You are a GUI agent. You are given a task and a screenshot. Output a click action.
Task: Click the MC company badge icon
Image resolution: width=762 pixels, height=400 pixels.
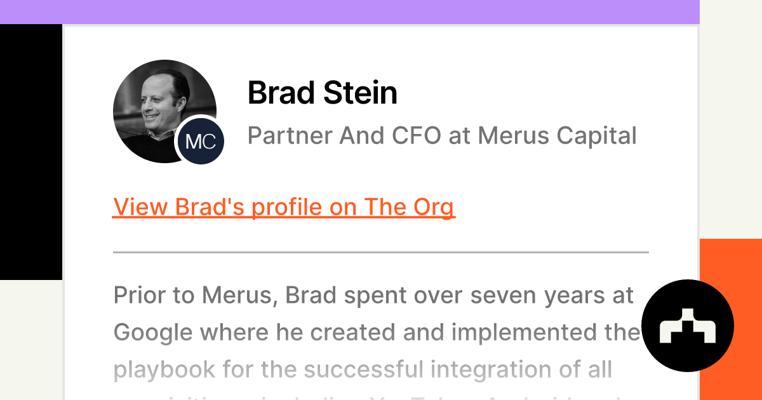[200, 141]
